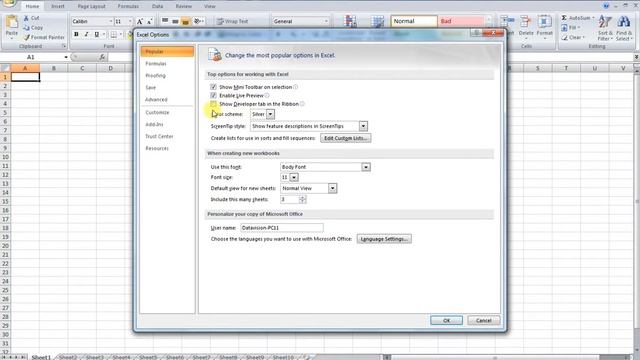Click the highlighted Bottom Align icon

tap(185, 21)
